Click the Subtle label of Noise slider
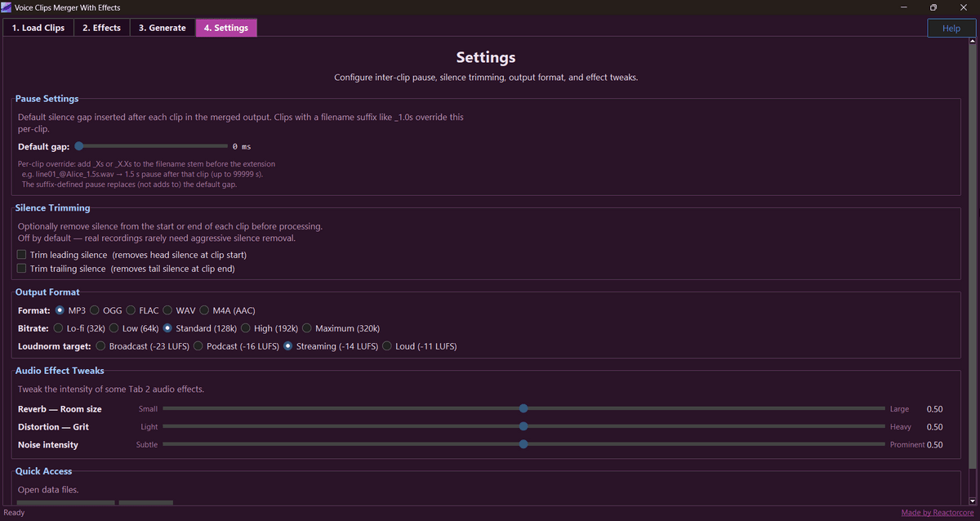Viewport: 980px width, 521px height. pyautogui.click(x=147, y=445)
